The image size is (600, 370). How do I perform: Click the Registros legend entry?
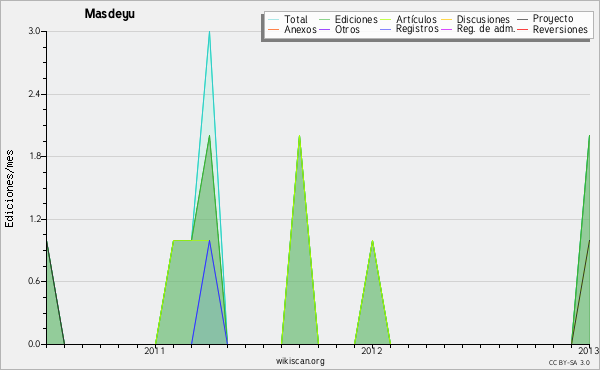pos(409,29)
